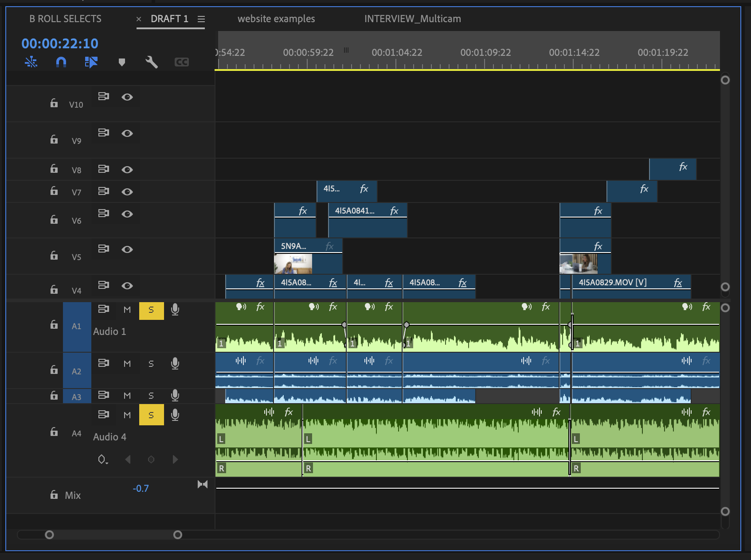
Task: Hide the V8 track output
Action: click(127, 170)
